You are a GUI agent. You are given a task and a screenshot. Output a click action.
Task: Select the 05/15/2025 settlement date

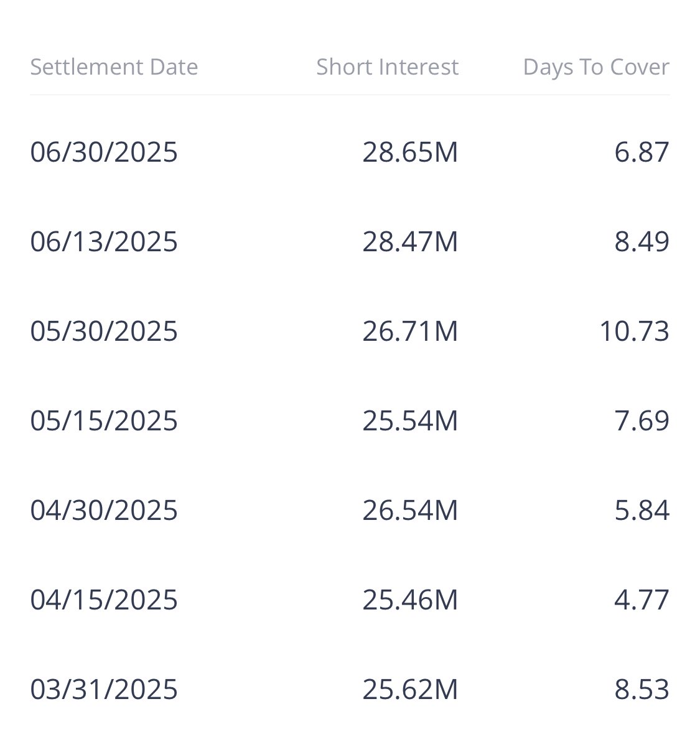click(104, 420)
